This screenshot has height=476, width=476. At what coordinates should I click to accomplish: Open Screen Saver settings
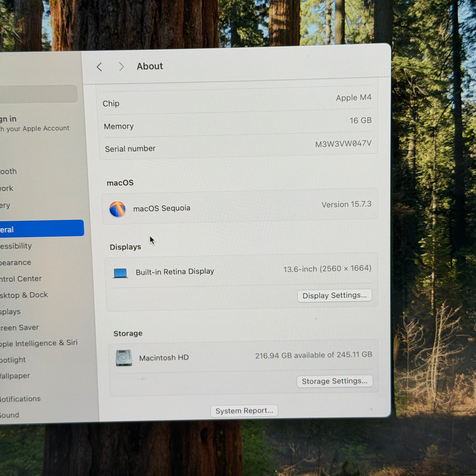point(19,327)
